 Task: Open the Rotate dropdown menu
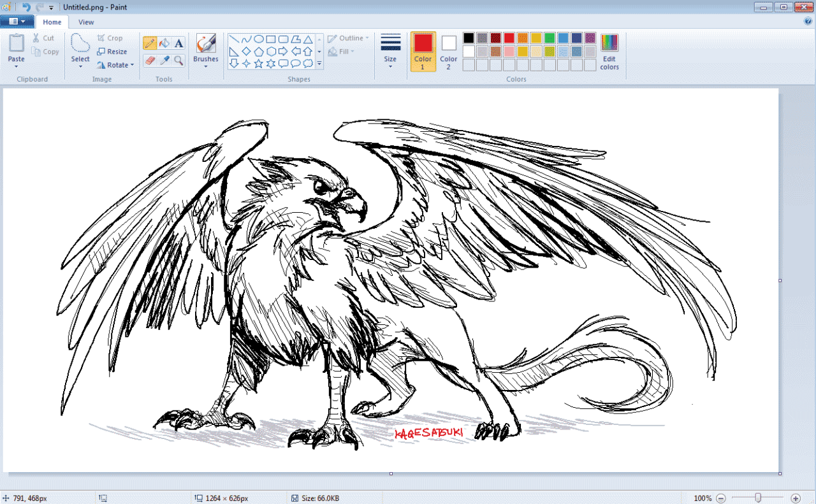click(116, 65)
